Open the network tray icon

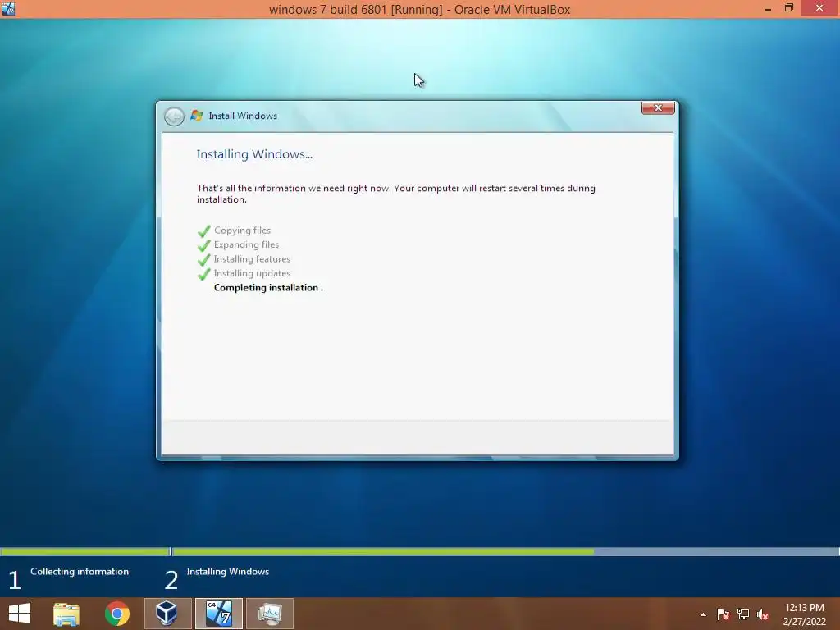click(x=743, y=614)
